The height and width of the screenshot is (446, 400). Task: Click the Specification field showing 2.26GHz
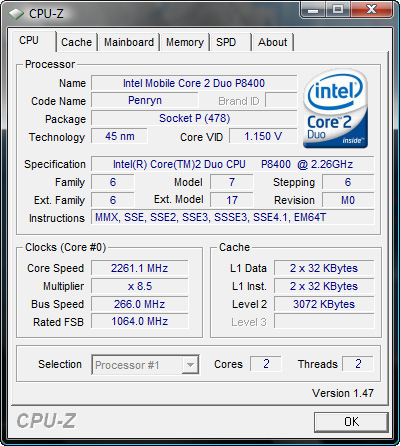[233, 164]
